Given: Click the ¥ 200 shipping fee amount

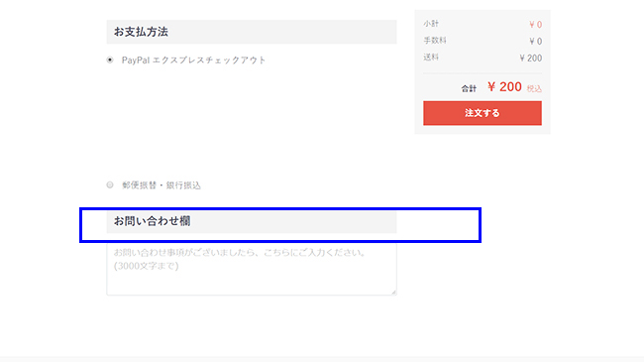Looking at the screenshot, I should tap(530, 58).
